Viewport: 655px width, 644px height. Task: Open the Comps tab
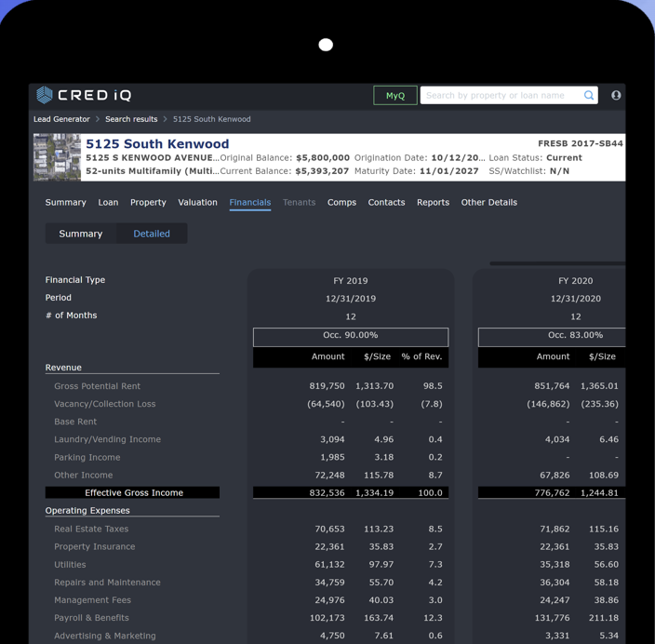(341, 202)
